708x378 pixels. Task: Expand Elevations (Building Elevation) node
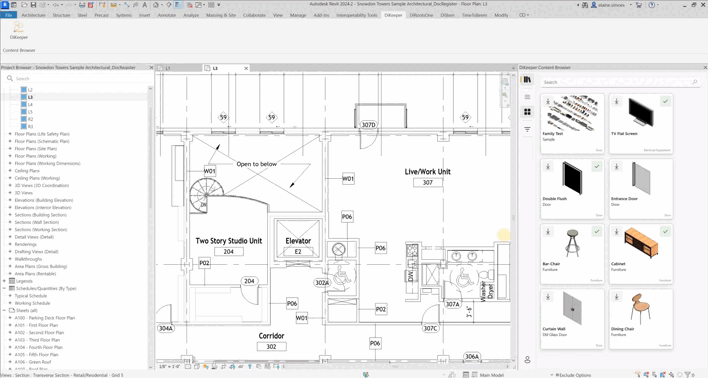coord(10,200)
